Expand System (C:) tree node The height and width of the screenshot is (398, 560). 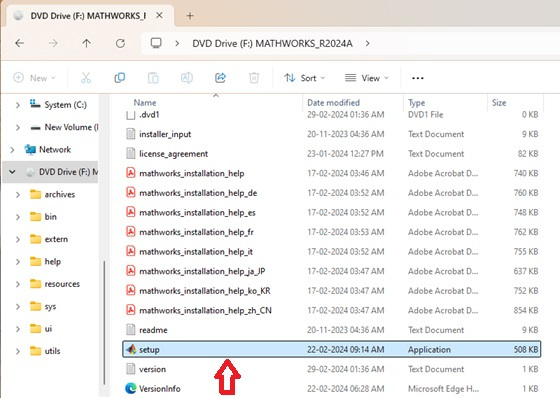pyautogui.click(x=18, y=105)
